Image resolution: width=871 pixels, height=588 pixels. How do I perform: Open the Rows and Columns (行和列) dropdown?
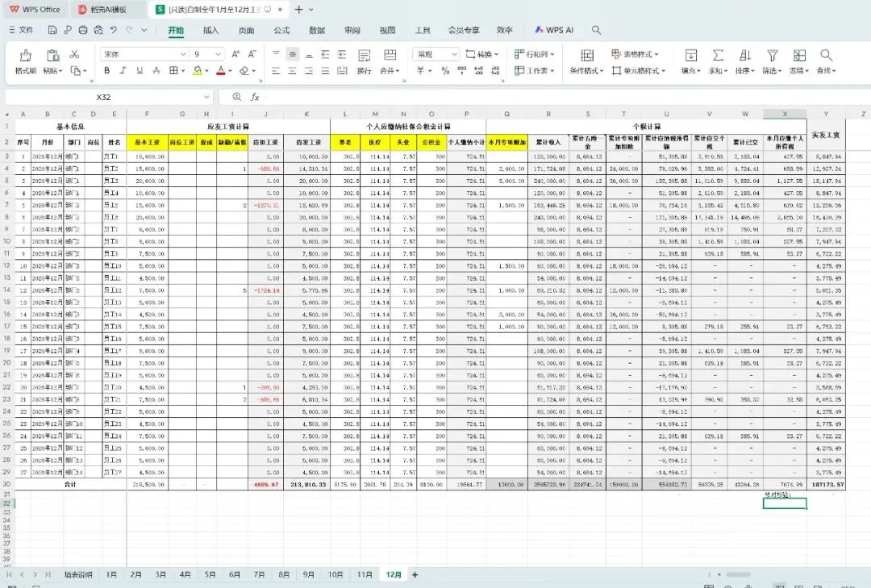(x=535, y=54)
